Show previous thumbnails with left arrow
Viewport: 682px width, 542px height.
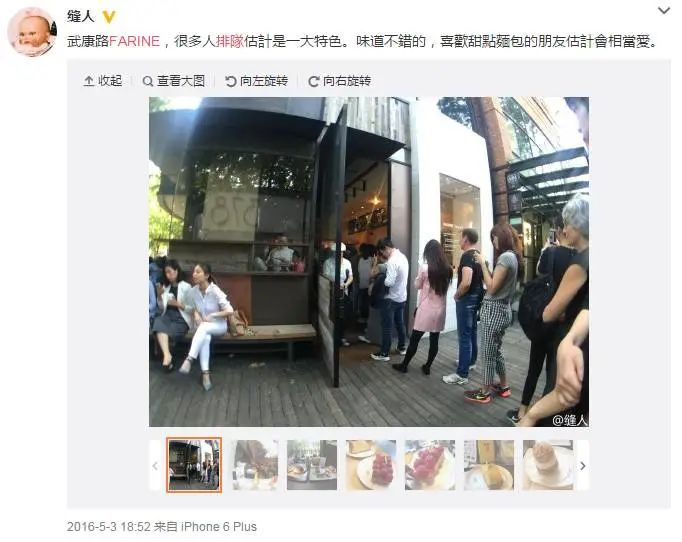(155, 466)
